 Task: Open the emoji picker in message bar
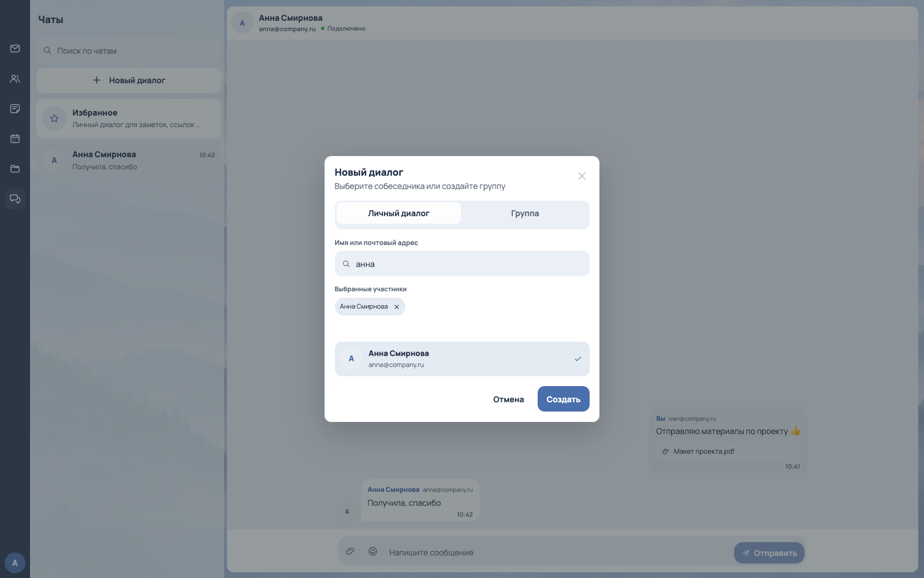(373, 551)
